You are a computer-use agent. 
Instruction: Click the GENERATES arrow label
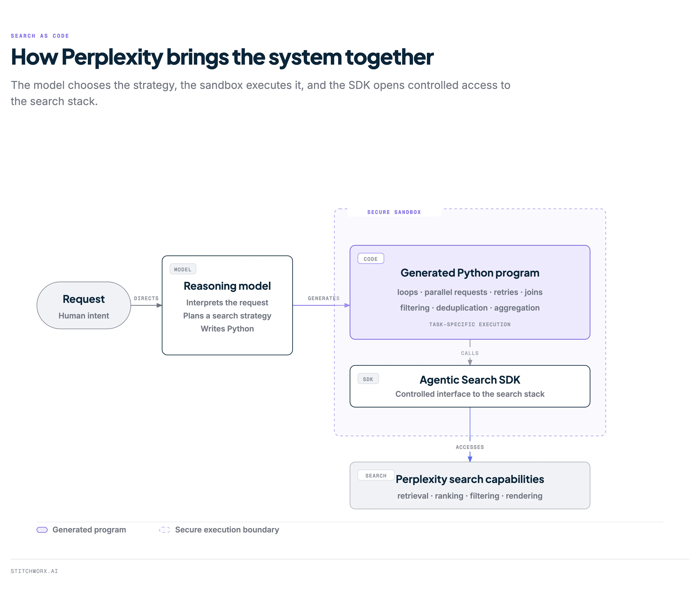(x=323, y=298)
